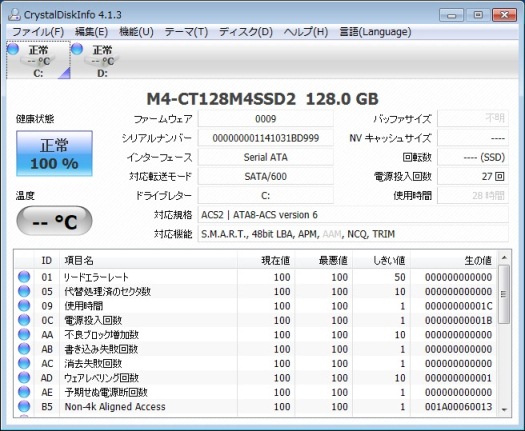The width and height of the screenshot is (525, 431).
Task: Select the C: disk status orb
Action: tap(13, 49)
